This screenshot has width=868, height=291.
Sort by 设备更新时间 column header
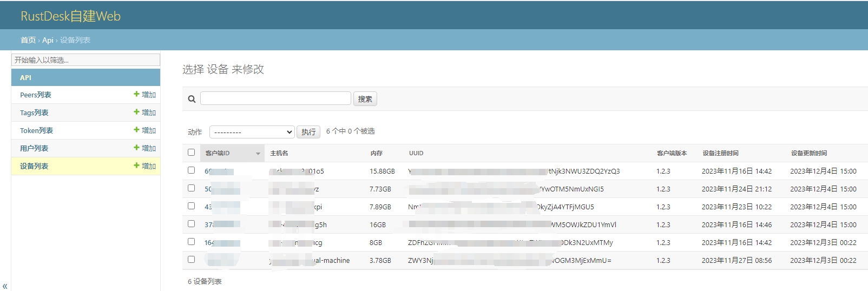[x=808, y=153]
